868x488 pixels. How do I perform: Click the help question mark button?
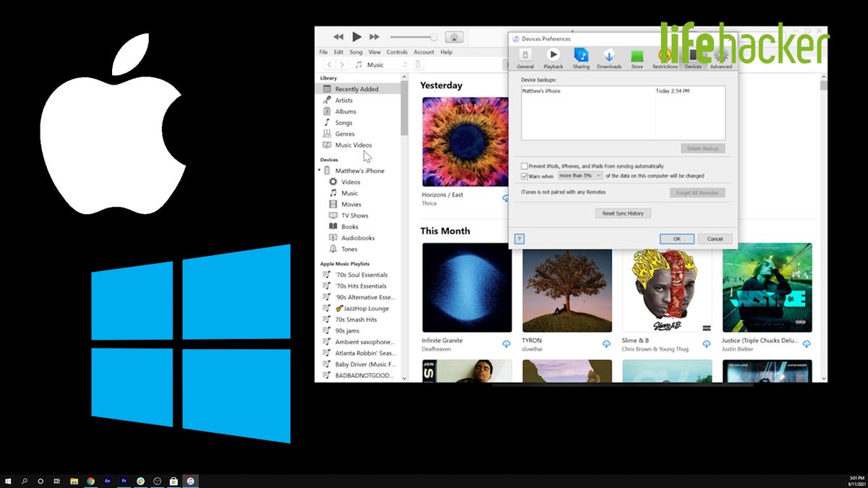pos(519,239)
